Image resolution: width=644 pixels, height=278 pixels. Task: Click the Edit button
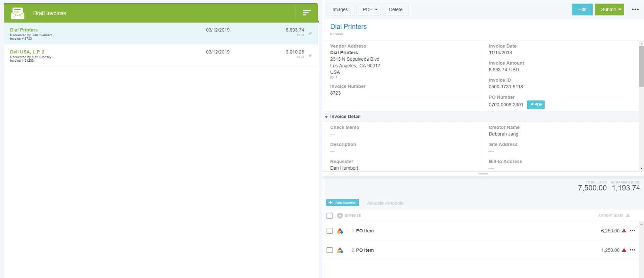pyautogui.click(x=582, y=9)
